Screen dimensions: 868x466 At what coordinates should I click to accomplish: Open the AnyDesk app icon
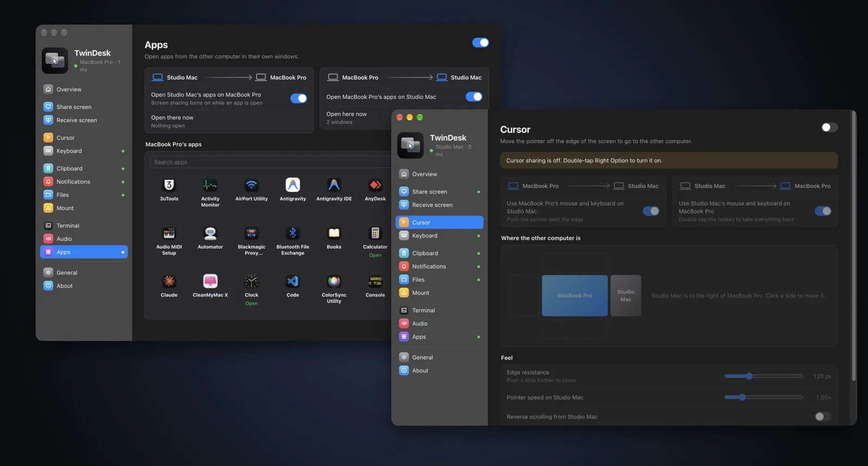click(x=375, y=186)
